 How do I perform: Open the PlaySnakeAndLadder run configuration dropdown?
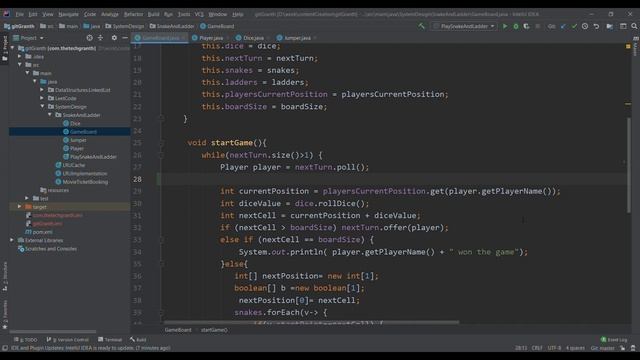point(464,26)
